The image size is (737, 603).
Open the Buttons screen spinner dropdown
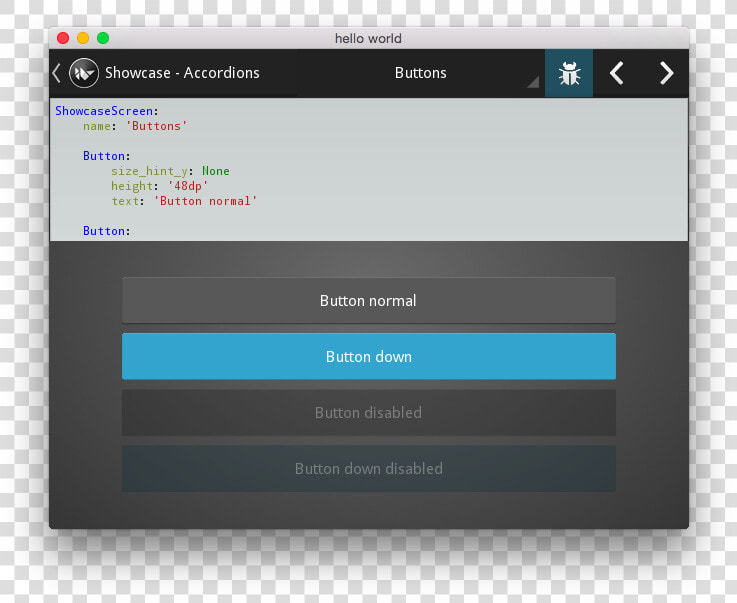pyautogui.click(x=421, y=73)
